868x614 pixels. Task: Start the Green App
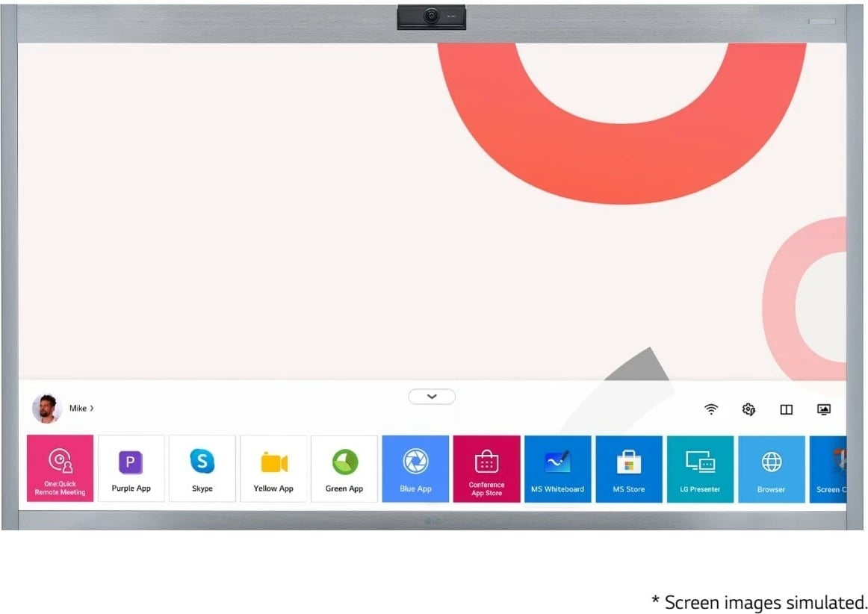click(344, 468)
